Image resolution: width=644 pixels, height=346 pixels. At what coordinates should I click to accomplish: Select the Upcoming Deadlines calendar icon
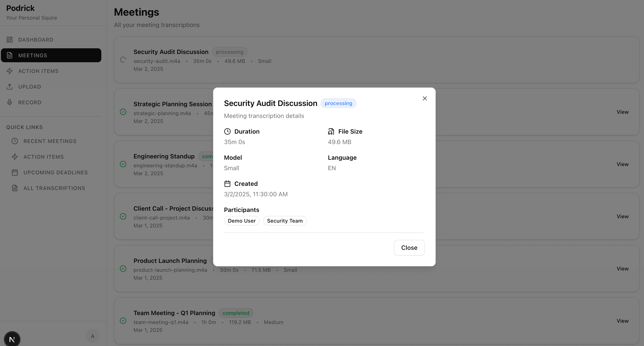pos(15,172)
